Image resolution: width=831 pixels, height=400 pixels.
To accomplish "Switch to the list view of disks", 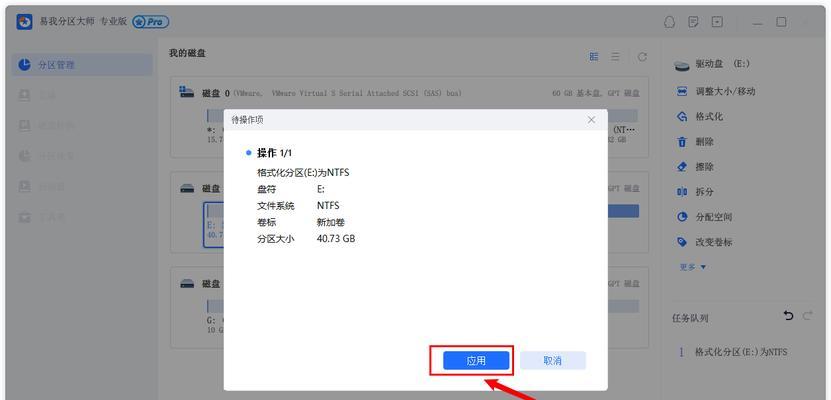I will coord(615,57).
